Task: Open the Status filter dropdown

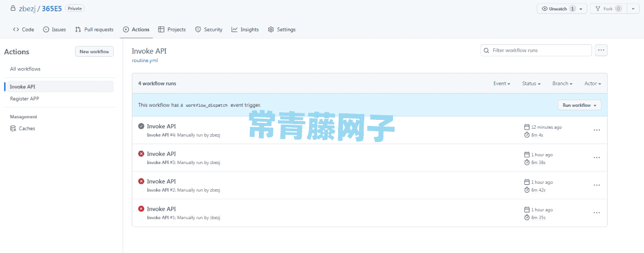Action: point(531,84)
